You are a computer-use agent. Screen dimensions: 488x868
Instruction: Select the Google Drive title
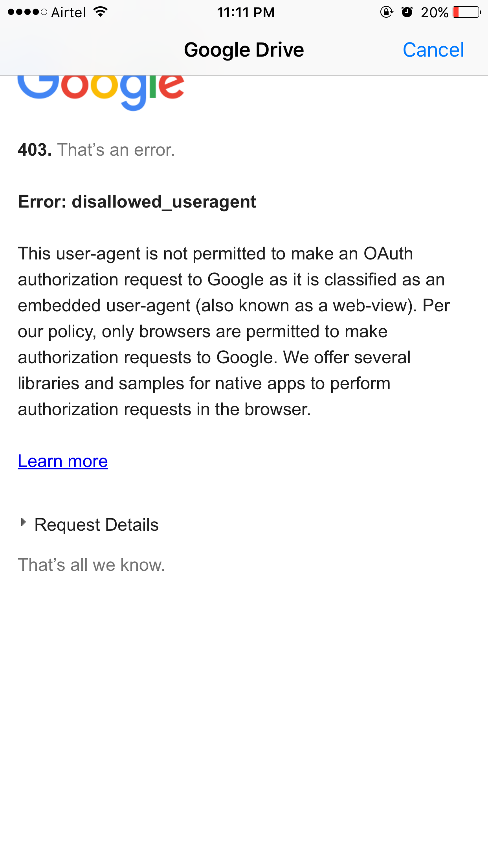244,49
